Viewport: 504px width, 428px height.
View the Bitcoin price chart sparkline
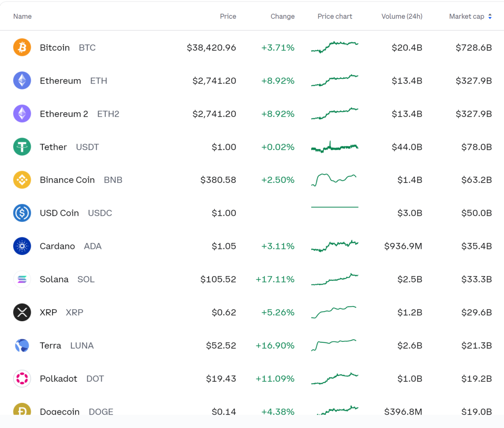pyautogui.click(x=335, y=47)
